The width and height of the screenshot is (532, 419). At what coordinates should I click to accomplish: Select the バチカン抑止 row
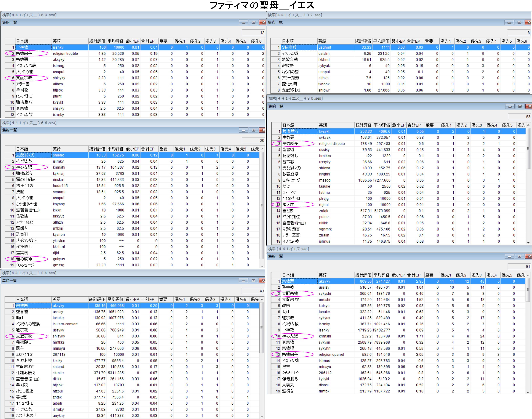coord(132,241)
